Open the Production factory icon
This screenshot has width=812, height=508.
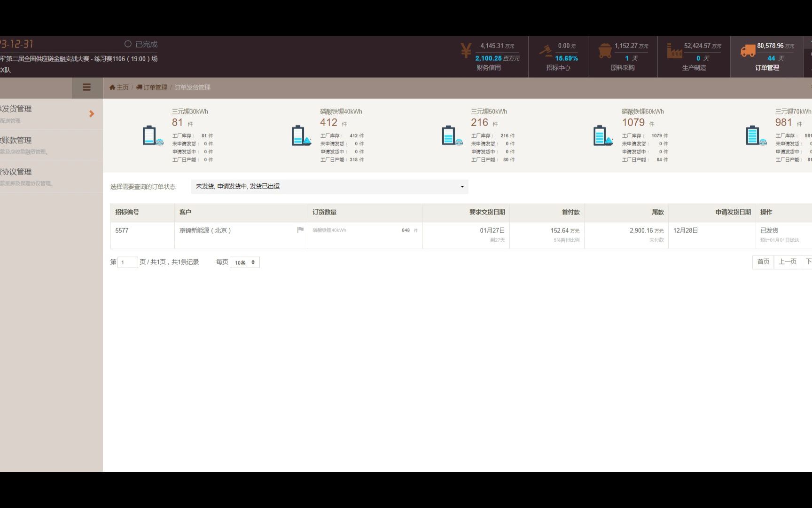(674, 50)
